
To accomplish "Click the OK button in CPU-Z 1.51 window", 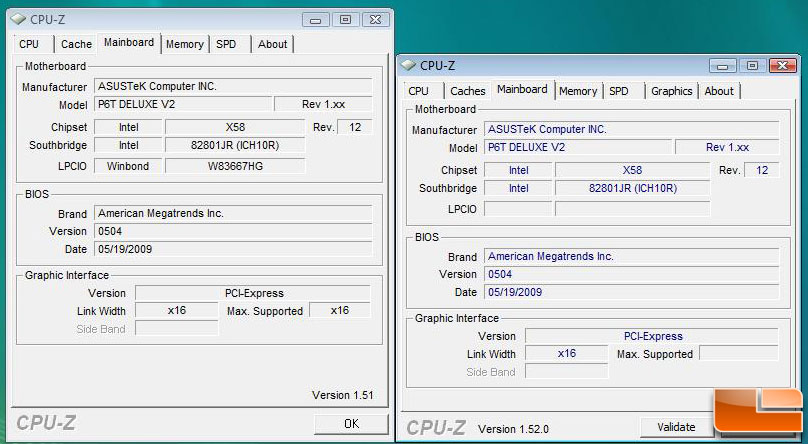I will 351,424.
